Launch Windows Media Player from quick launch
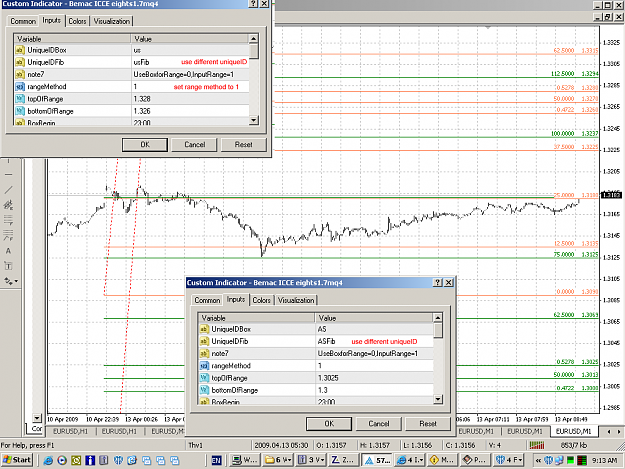Image resolution: width=625 pixels, height=469 pixels. [x=62, y=460]
